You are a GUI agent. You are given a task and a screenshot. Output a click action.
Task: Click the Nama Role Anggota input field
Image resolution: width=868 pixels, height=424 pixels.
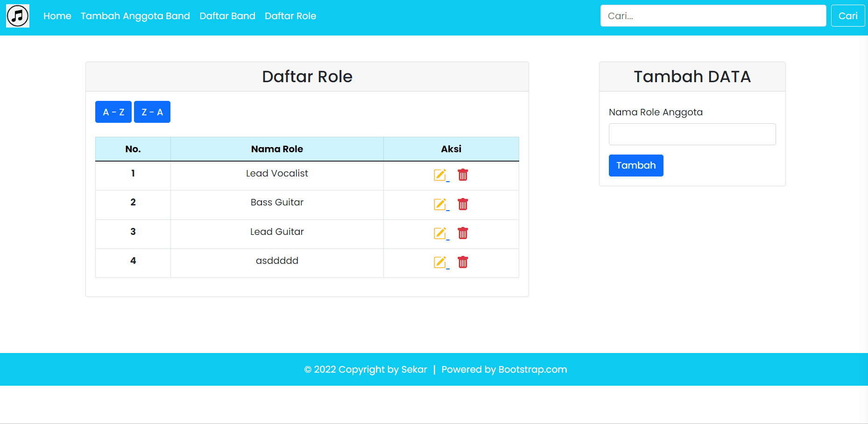[x=692, y=134]
